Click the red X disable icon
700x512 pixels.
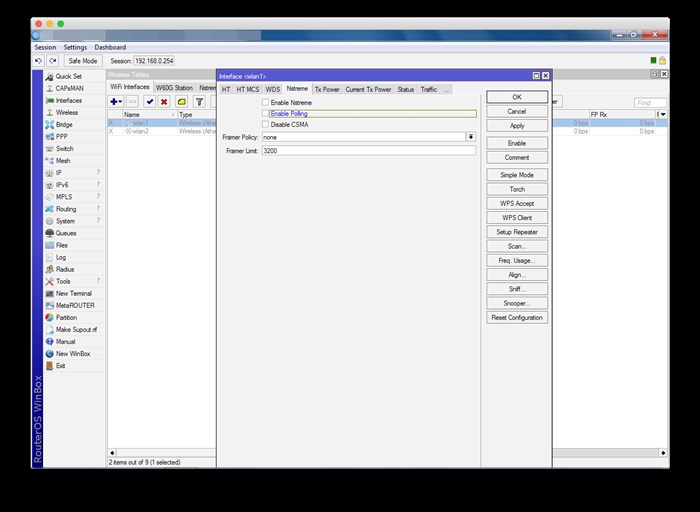(164, 102)
